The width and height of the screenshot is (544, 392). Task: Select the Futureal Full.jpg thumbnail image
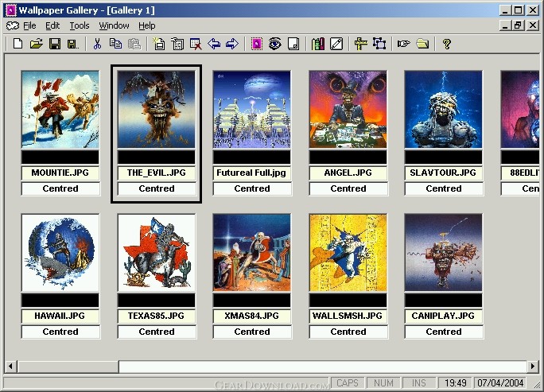pyautogui.click(x=252, y=109)
